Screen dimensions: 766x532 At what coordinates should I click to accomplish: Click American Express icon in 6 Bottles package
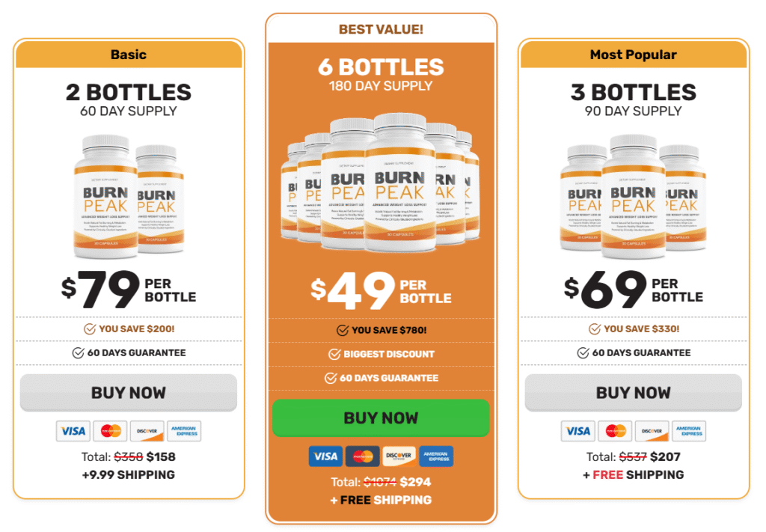click(435, 456)
